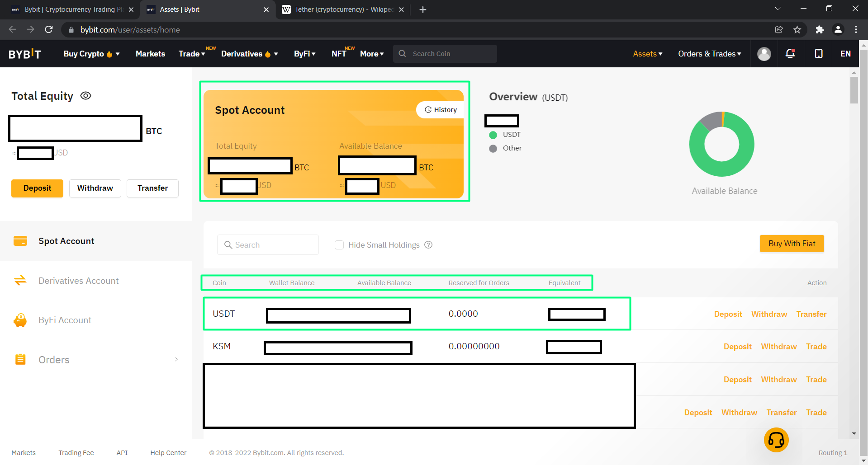Click the mobile app download icon

pyautogui.click(x=818, y=54)
